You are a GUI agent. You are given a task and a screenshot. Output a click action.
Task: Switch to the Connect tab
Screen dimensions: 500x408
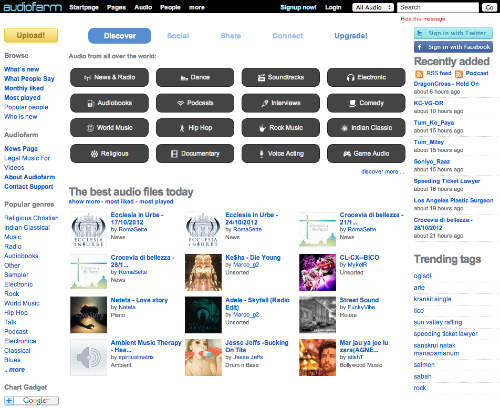coord(288,36)
